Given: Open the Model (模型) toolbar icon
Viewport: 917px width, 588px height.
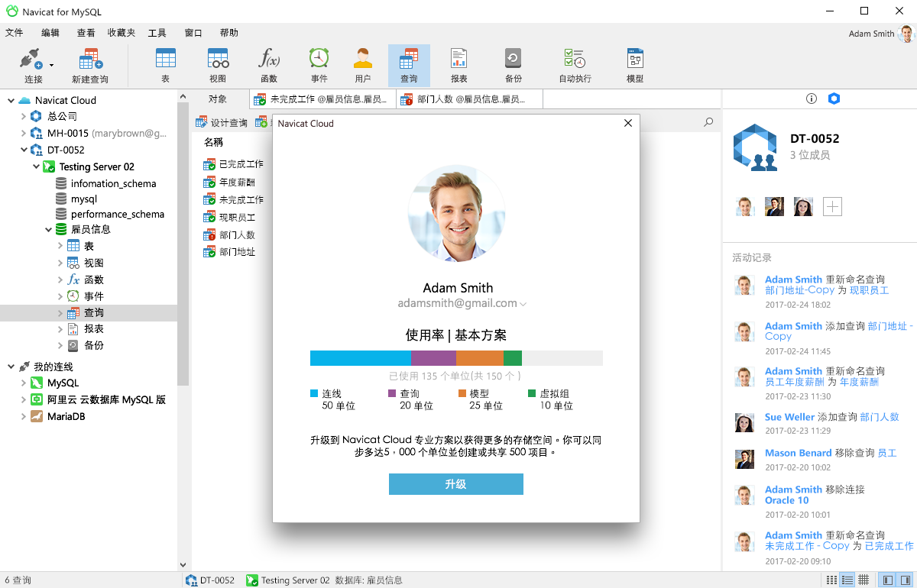Looking at the screenshot, I should click(635, 60).
